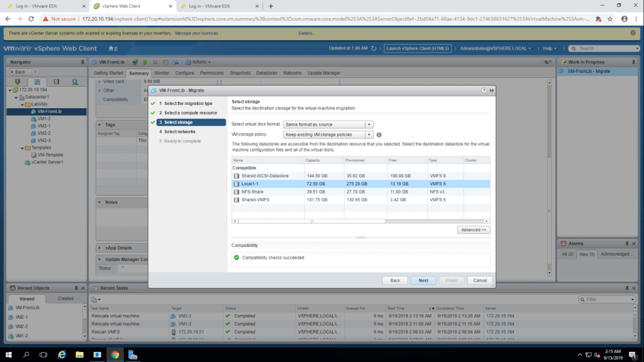The height and width of the screenshot is (362, 644).
Task: Open the Storage view in Navigator
Action: [56, 82]
